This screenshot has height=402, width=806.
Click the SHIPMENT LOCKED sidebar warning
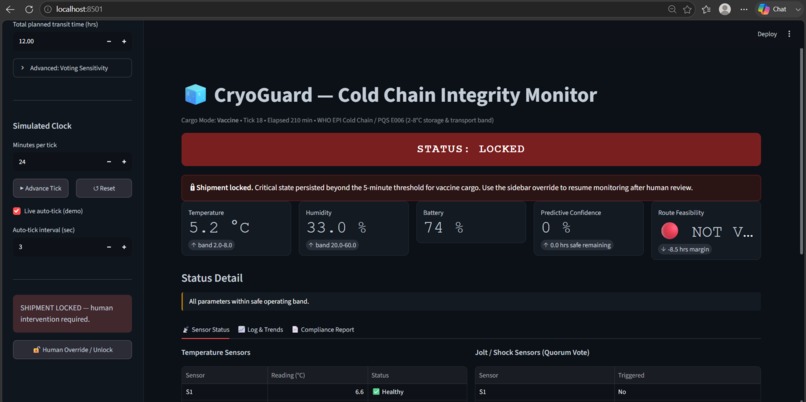pos(72,314)
